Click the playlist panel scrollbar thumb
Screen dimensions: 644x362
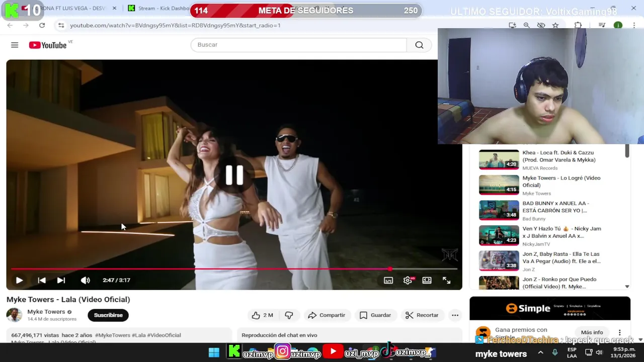[627, 151]
